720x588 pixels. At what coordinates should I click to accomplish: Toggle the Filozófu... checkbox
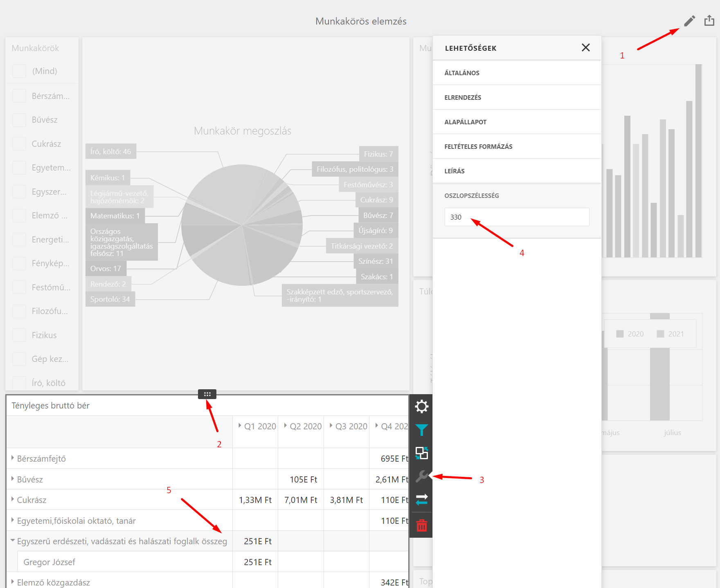(19, 311)
